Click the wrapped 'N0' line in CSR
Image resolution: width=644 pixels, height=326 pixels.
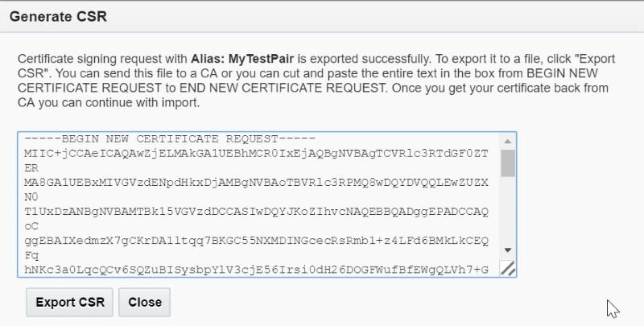(x=31, y=197)
